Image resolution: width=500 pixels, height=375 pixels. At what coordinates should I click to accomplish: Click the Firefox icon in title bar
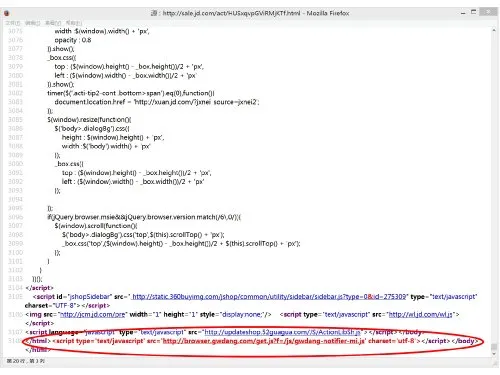(7, 13)
